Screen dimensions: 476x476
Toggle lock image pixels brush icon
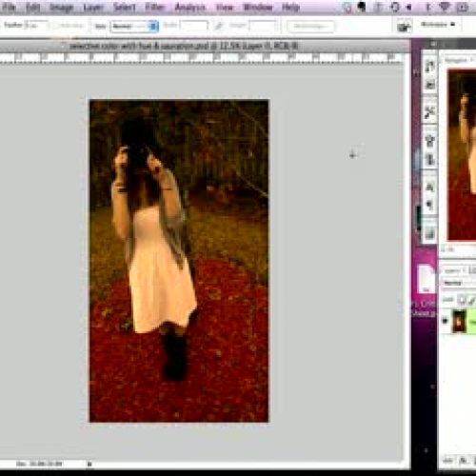[x=471, y=300]
